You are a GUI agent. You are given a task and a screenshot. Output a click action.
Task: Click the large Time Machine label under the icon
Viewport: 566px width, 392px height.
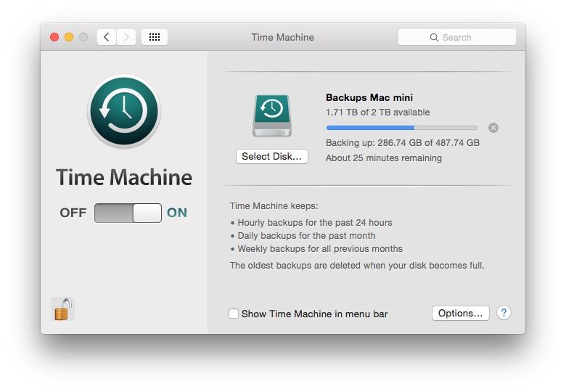[x=124, y=177]
